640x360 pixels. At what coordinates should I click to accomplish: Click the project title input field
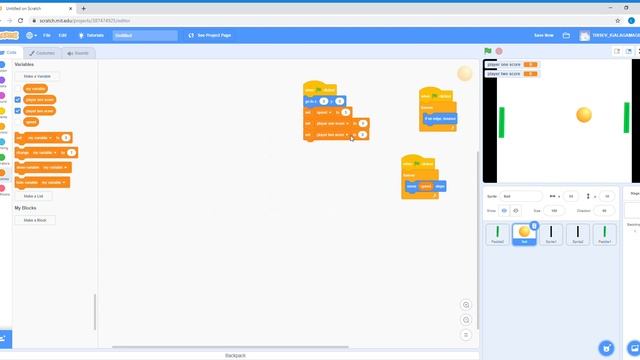(x=145, y=36)
